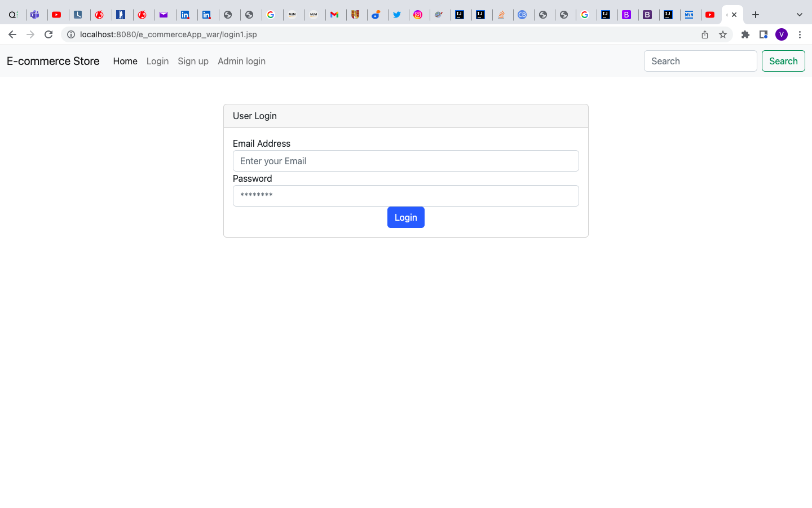Click the "User Login" card header
This screenshot has height=508, width=812.
(x=406, y=116)
